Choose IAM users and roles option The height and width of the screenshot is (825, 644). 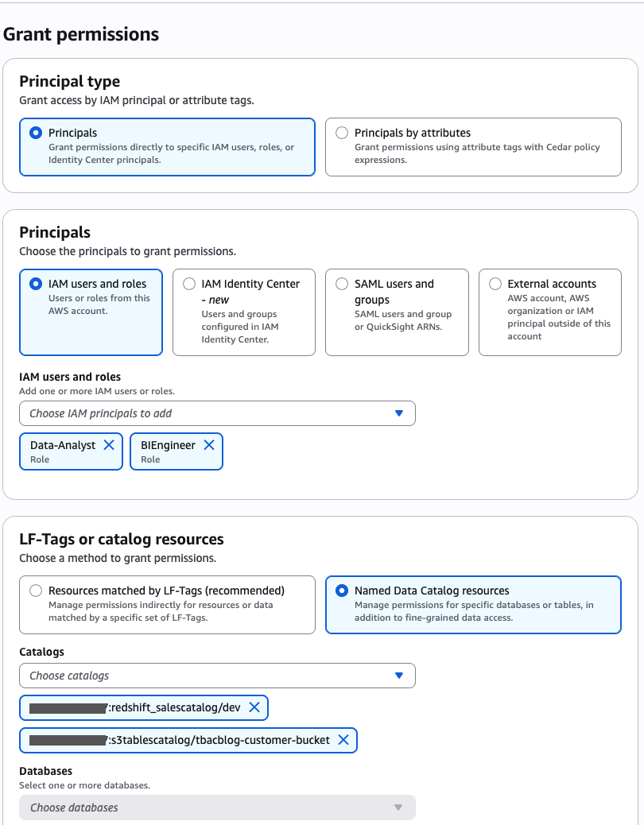[36, 284]
